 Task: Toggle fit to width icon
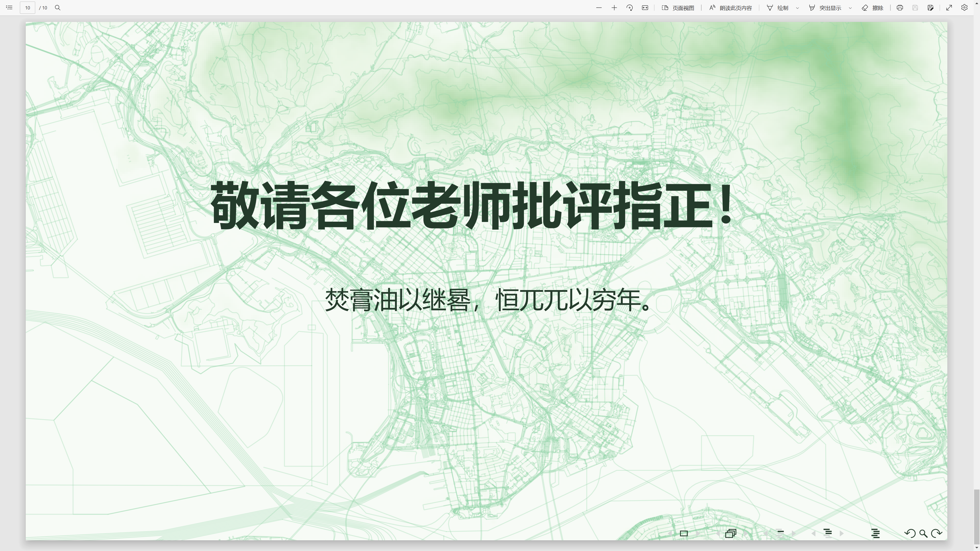pyautogui.click(x=645, y=8)
